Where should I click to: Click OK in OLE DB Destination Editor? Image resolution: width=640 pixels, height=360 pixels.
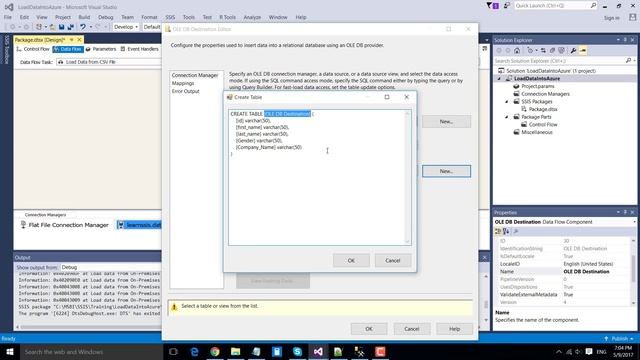point(369,329)
